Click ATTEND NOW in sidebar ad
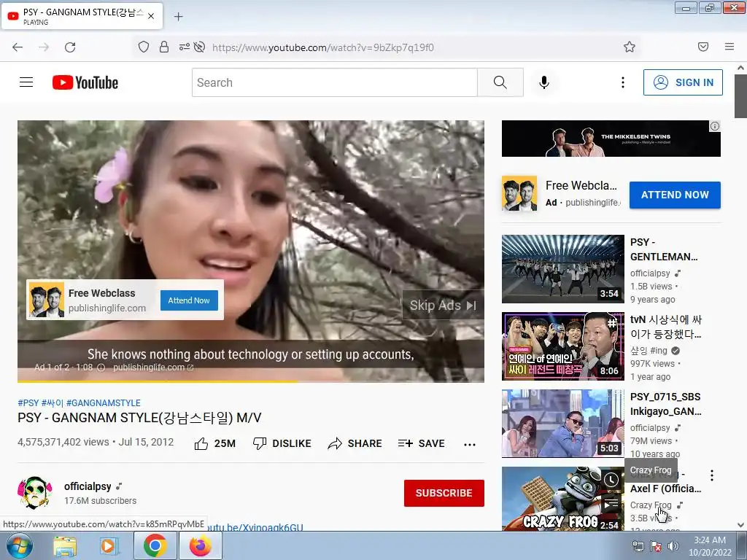The height and width of the screenshot is (560, 747). coord(675,195)
